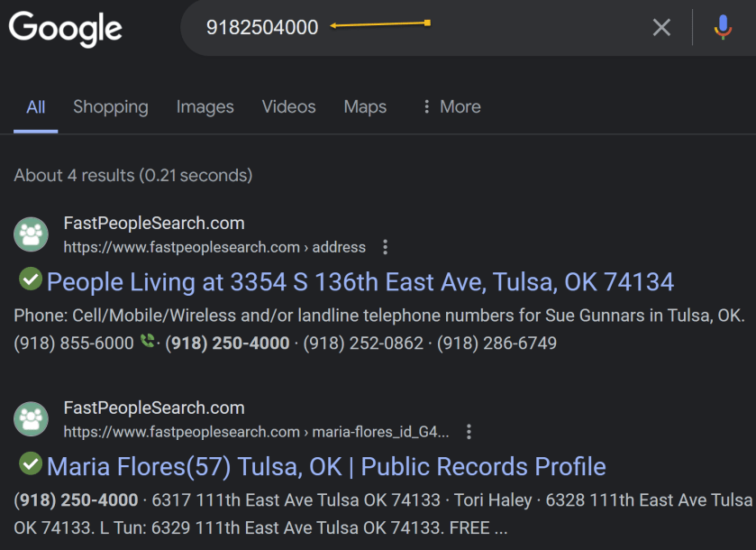756x550 pixels.
Task: Click the favicon of the address search result
Action: (32, 234)
